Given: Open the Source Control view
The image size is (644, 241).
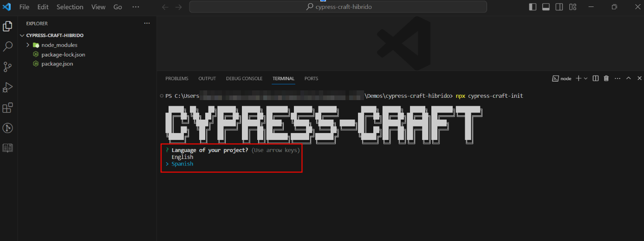Looking at the screenshot, I should tap(7, 67).
